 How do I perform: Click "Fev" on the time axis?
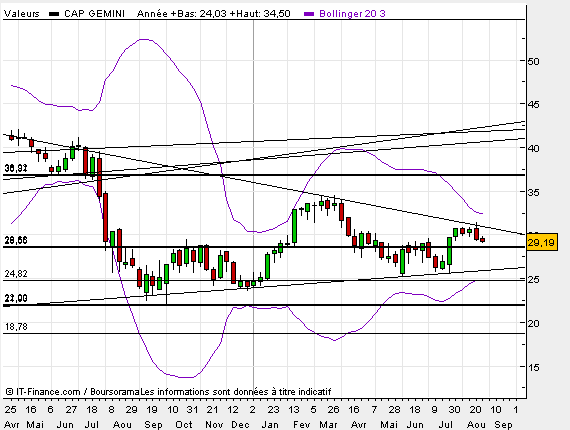click(x=301, y=425)
